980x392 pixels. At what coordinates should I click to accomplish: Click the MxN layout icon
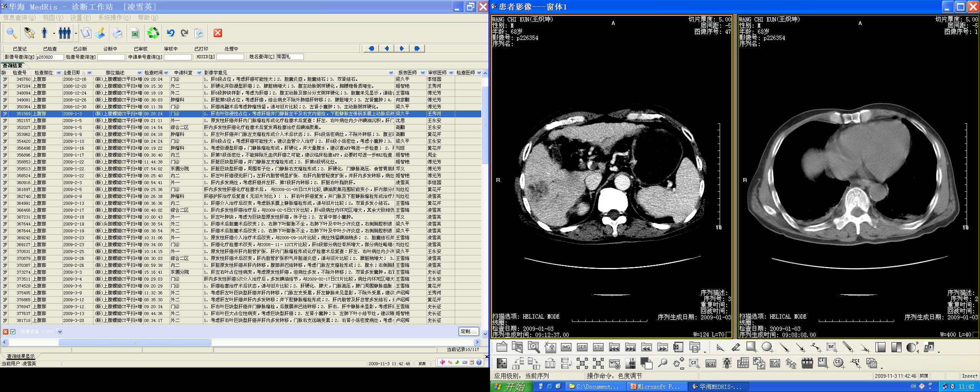coord(775,363)
